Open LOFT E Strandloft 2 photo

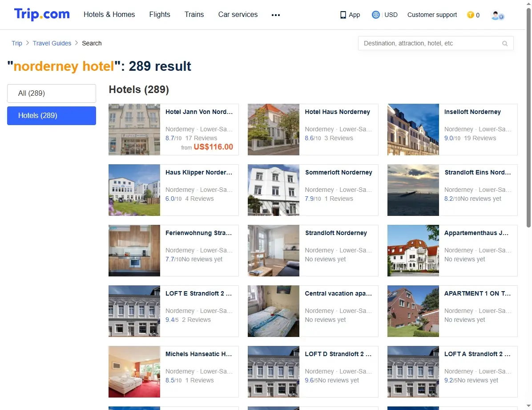[x=134, y=311]
